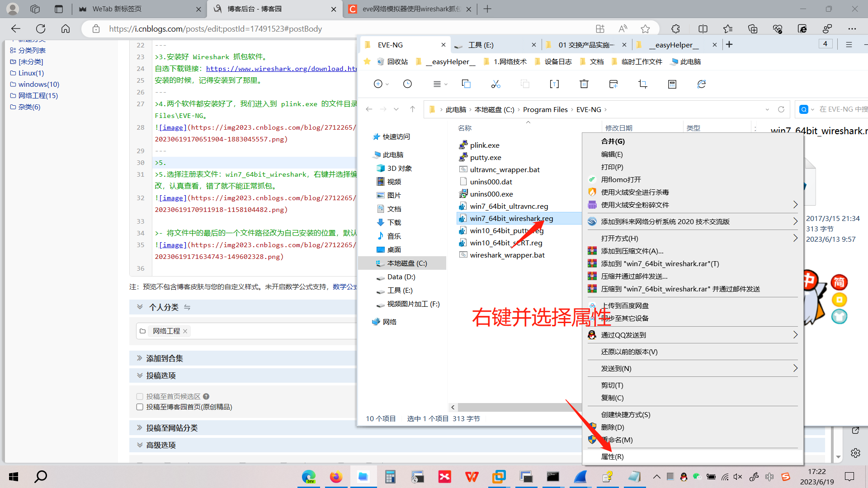Viewport: 868px width, 488px height.
Task: Click the cut scissors icon in file manager toolbar
Action: pyautogui.click(x=496, y=84)
